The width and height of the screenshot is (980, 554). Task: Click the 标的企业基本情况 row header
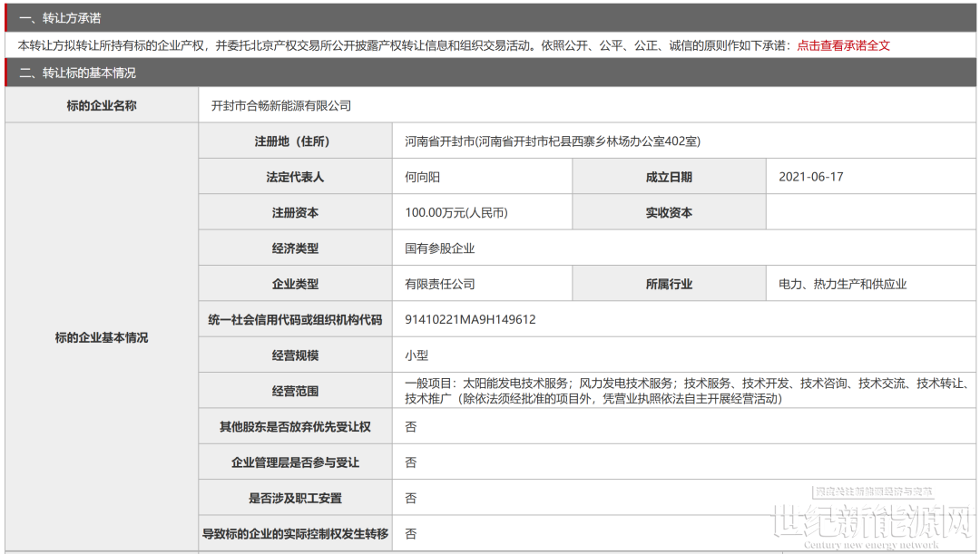click(x=102, y=337)
